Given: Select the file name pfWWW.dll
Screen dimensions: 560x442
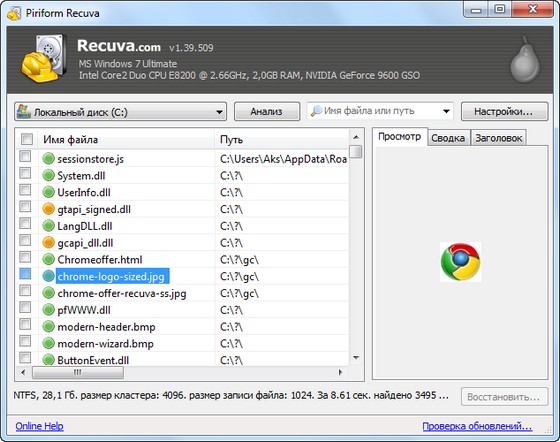Looking at the screenshot, I should click(x=84, y=310).
